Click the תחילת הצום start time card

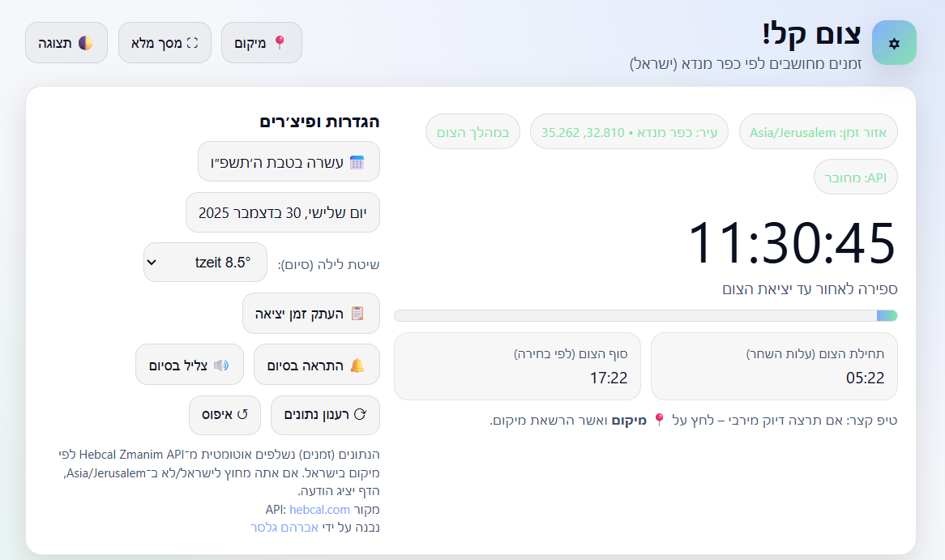pyautogui.click(x=773, y=366)
